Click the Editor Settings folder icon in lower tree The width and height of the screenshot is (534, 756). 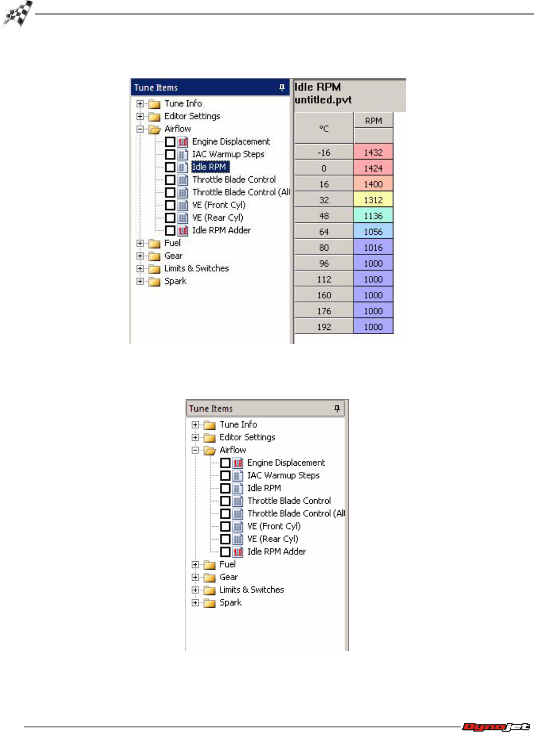[210, 438]
